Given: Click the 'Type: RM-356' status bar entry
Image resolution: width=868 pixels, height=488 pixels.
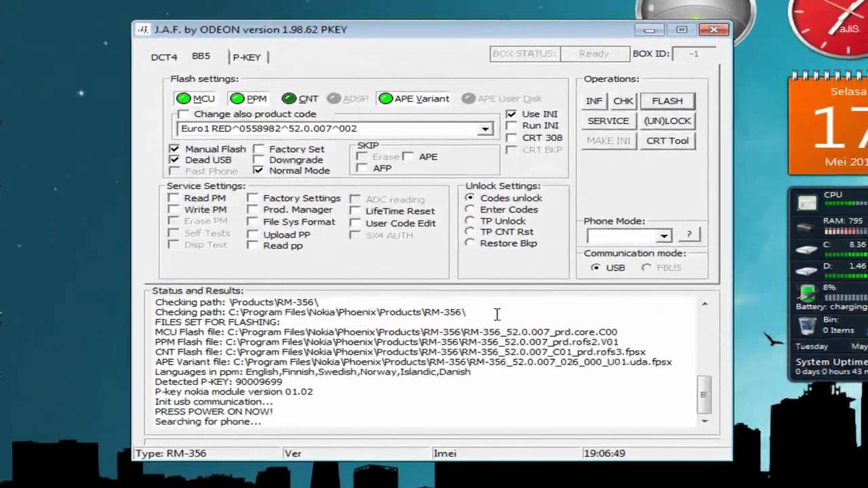Looking at the screenshot, I should click(x=171, y=453).
